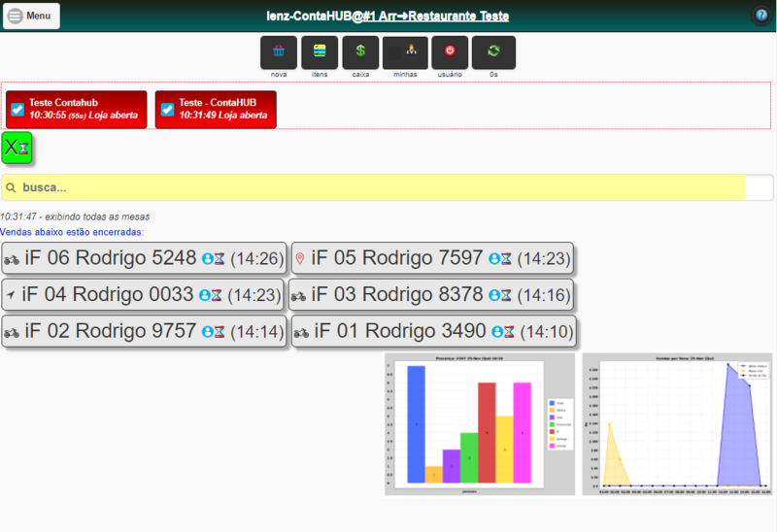This screenshot has width=777, height=532.
Task: Click the (14:26) time on iF 06
Action: [x=257, y=258]
